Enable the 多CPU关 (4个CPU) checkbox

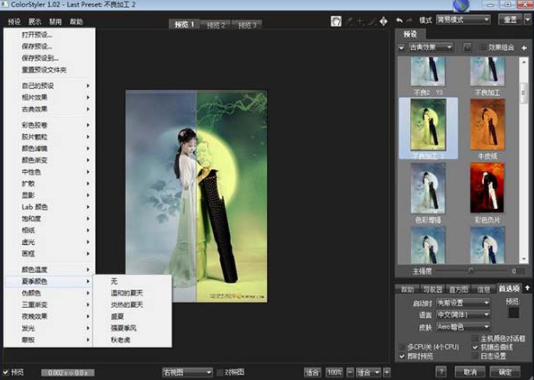(402, 347)
